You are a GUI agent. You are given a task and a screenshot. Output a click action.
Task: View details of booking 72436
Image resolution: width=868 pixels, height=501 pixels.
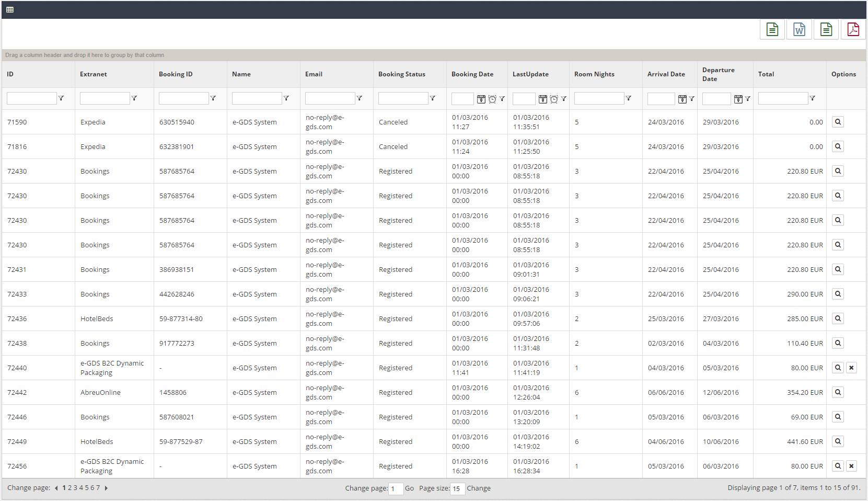coord(838,318)
